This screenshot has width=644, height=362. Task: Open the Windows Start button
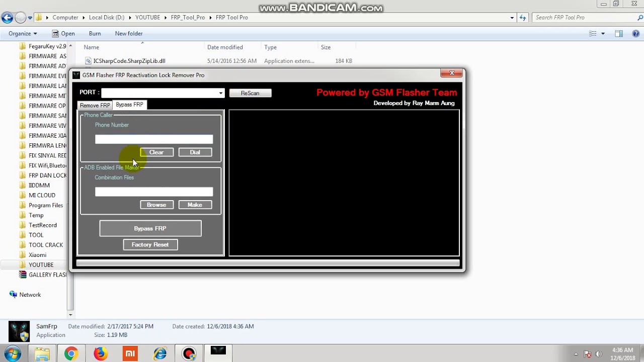pos(13,353)
